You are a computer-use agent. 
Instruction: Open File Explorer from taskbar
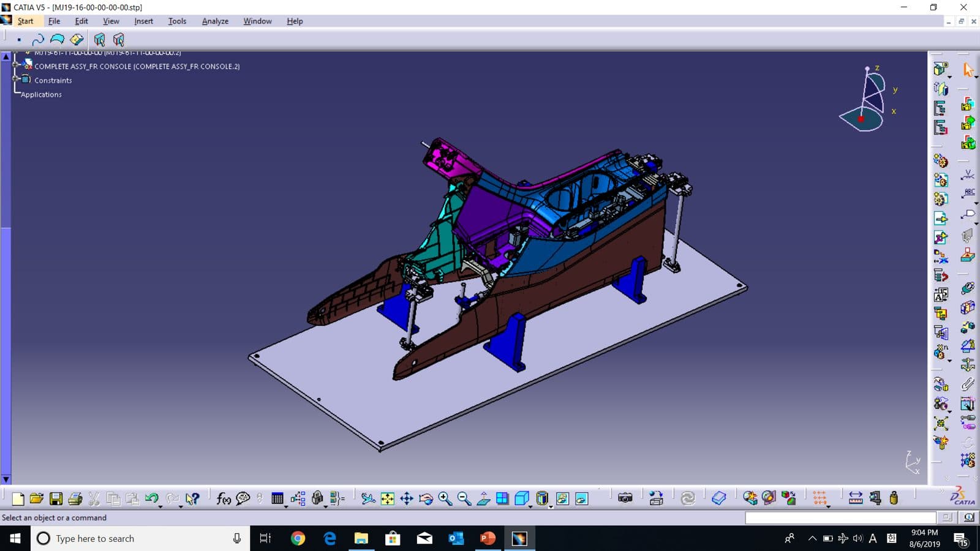tap(361, 538)
